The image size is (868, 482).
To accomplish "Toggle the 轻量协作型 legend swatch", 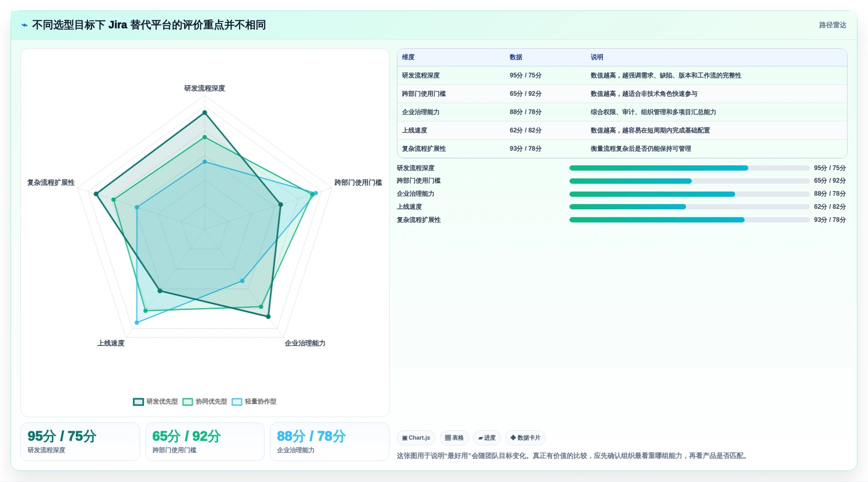I will coord(237,402).
